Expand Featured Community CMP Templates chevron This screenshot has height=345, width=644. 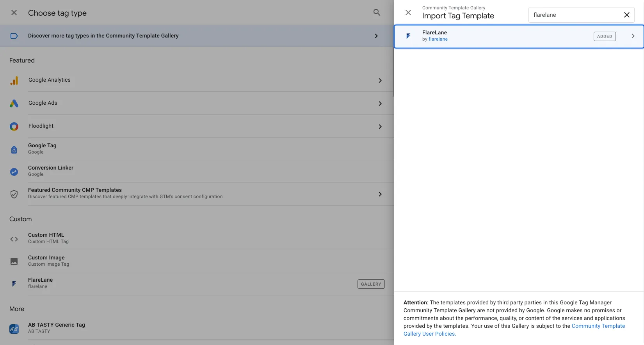point(380,194)
